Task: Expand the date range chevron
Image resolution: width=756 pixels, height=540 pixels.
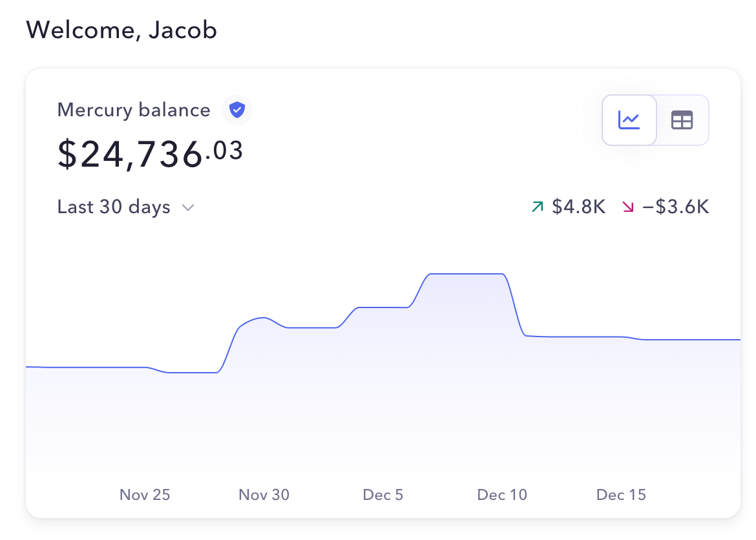Action: [187, 207]
